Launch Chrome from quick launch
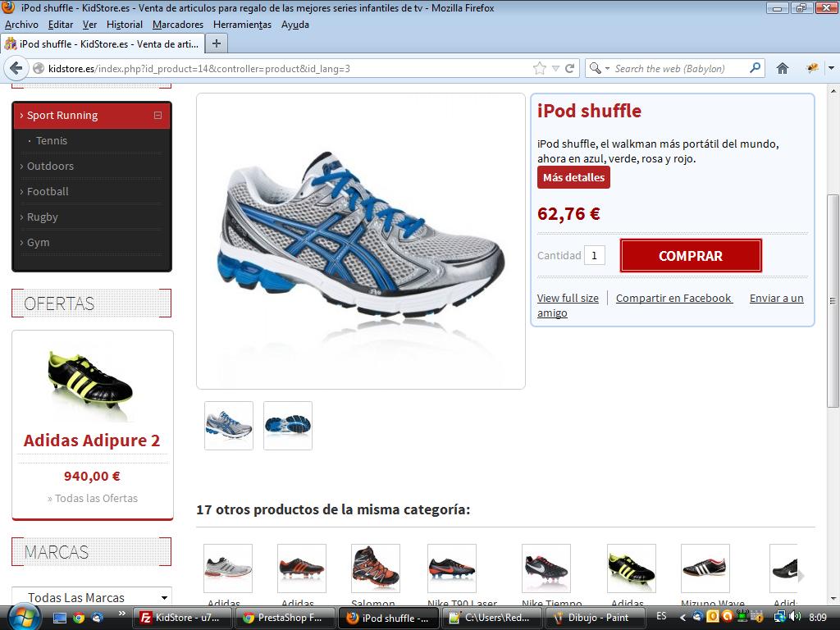This screenshot has width=840, height=630. coord(79,617)
